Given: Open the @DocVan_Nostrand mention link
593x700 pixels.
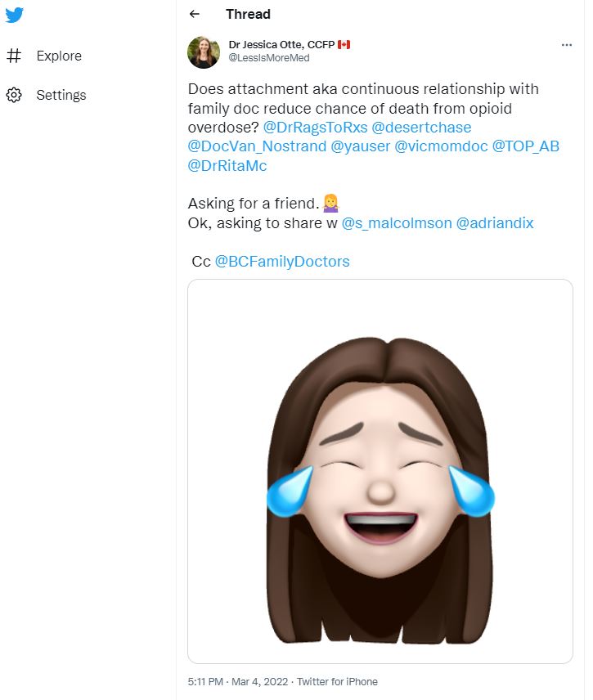Looking at the screenshot, I should [257, 146].
